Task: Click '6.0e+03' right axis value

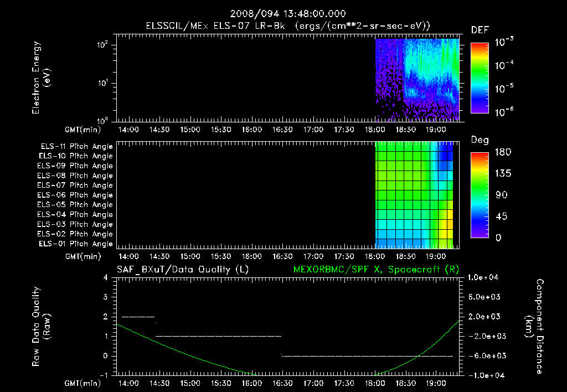Action: pyautogui.click(x=485, y=297)
